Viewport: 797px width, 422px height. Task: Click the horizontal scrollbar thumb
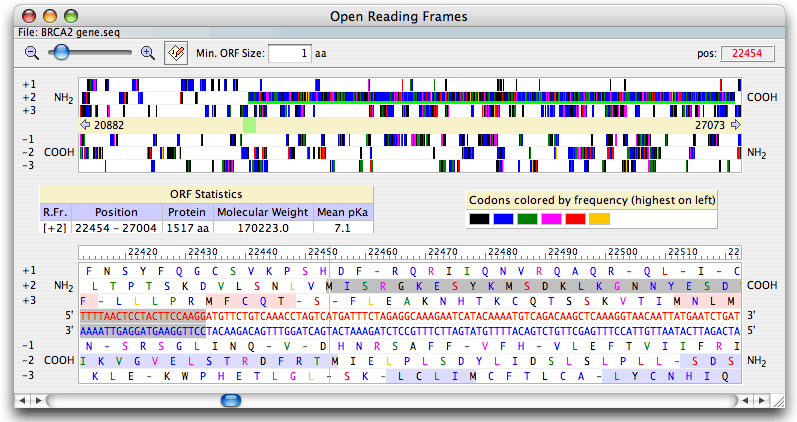click(231, 400)
